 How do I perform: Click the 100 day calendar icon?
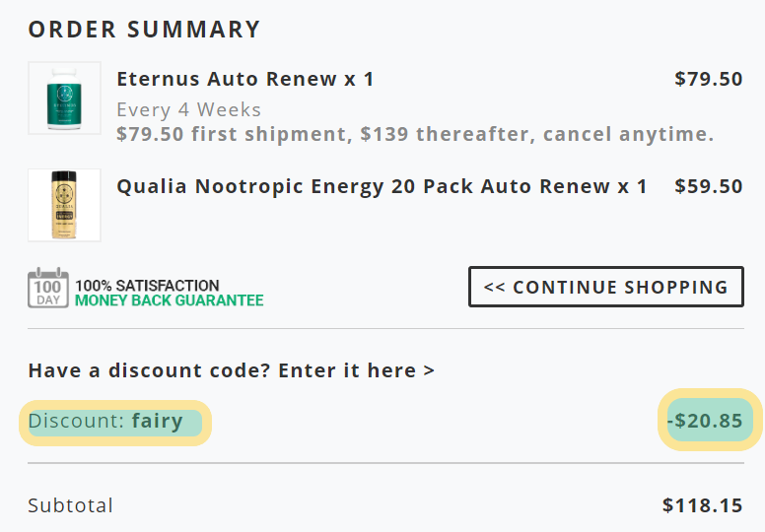pos(48,288)
